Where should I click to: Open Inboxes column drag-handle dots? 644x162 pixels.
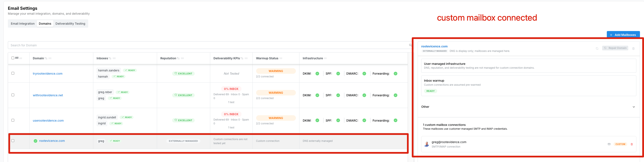[114, 58]
